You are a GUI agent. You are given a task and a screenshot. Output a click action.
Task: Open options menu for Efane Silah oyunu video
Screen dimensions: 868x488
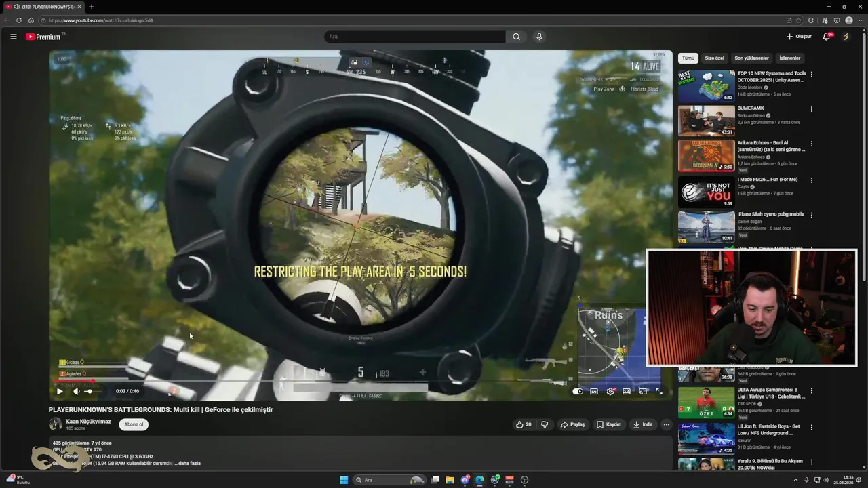[x=811, y=215]
